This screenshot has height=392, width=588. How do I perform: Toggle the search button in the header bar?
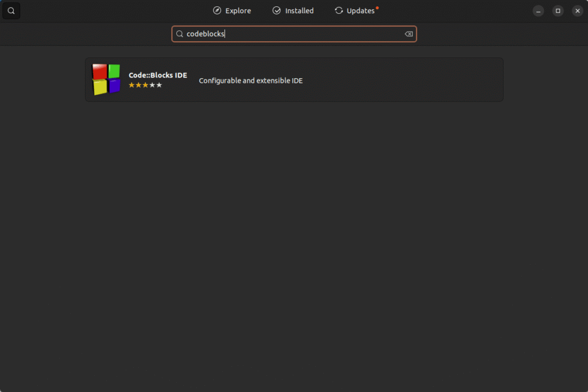coord(11,11)
